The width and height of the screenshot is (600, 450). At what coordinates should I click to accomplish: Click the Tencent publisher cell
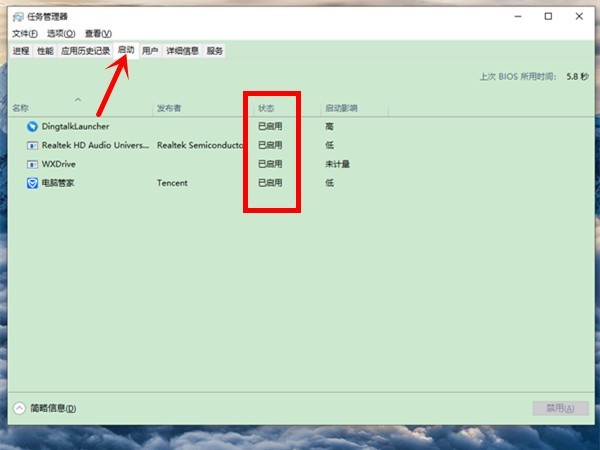(172, 183)
